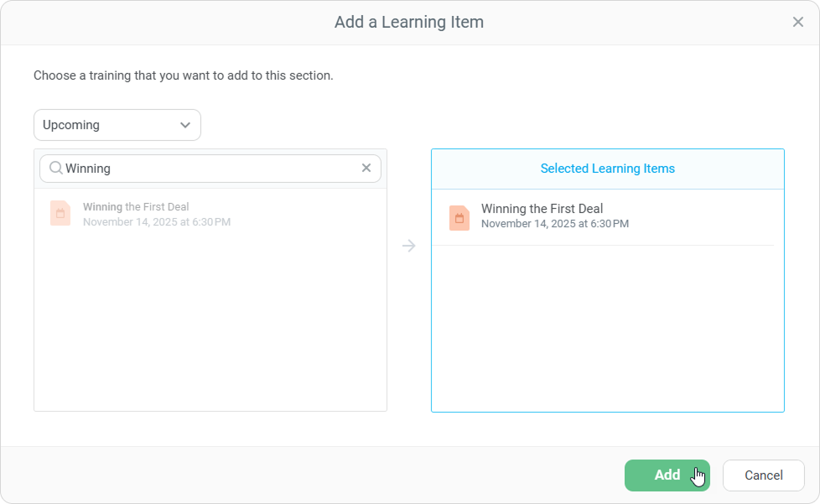Clear the Winning search text
Image resolution: width=820 pixels, height=504 pixels.
[366, 169]
